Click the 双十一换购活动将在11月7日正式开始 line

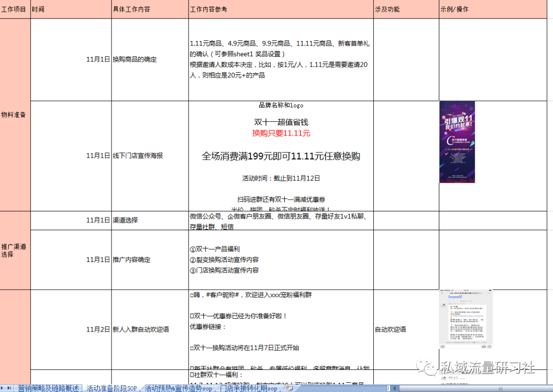[244, 348]
